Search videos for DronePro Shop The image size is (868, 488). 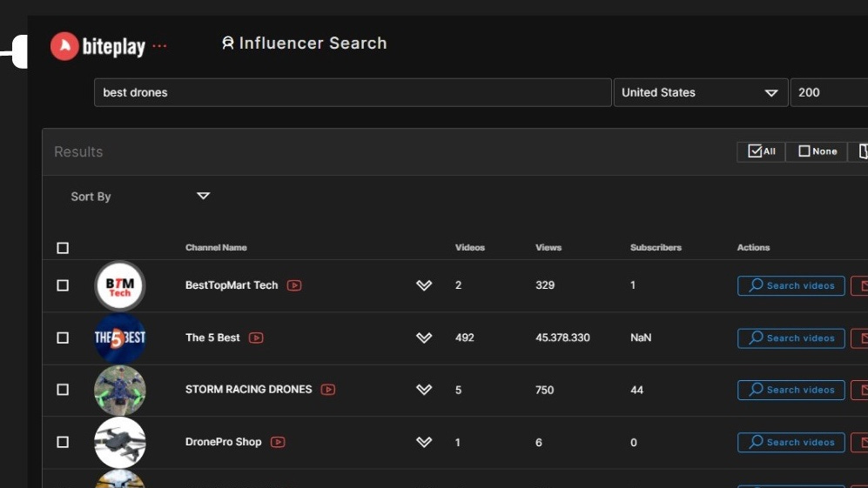pos(791,442)
